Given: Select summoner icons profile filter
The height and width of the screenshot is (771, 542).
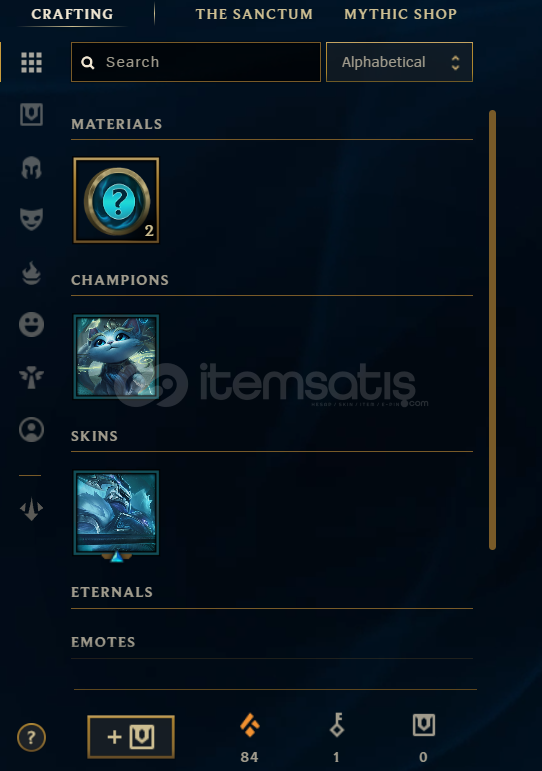Looking at the screenshot, I should (31, 429).
